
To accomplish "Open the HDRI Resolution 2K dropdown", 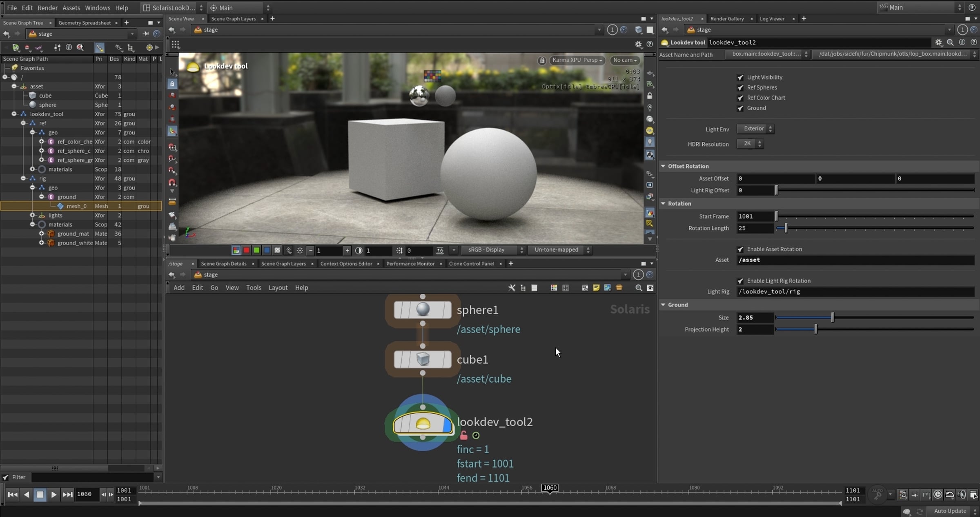I will point(750,144).
